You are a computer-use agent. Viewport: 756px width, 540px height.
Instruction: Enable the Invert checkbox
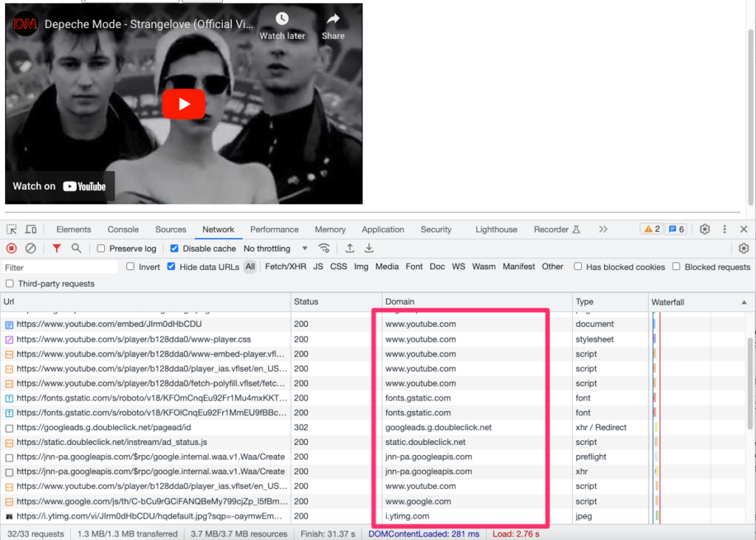click(130, 266)
